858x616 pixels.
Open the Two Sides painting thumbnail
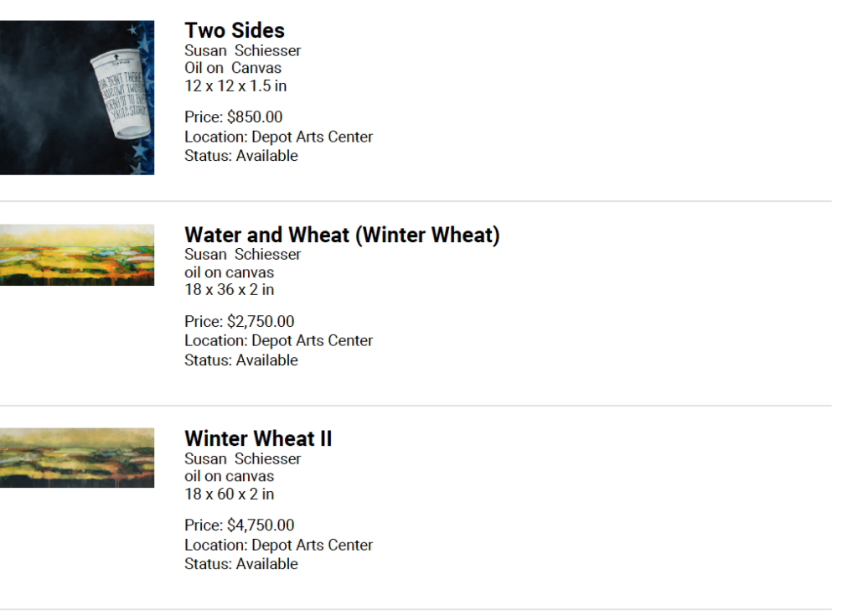[76, 97]
